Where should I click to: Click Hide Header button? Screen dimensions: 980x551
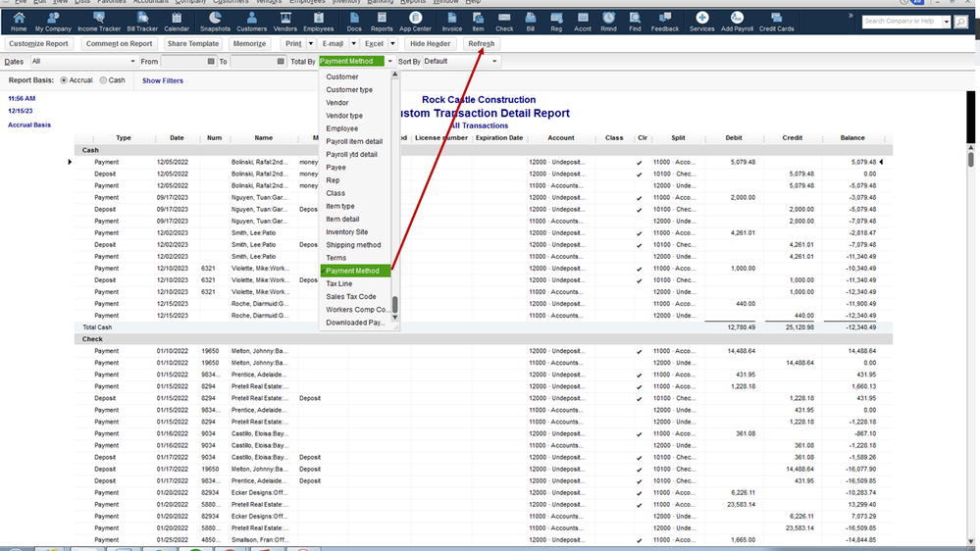tap(430, 44)
